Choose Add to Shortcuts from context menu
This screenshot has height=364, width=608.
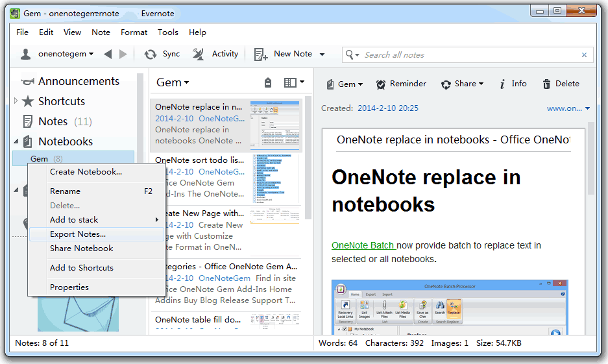click(x=97, y=268)
